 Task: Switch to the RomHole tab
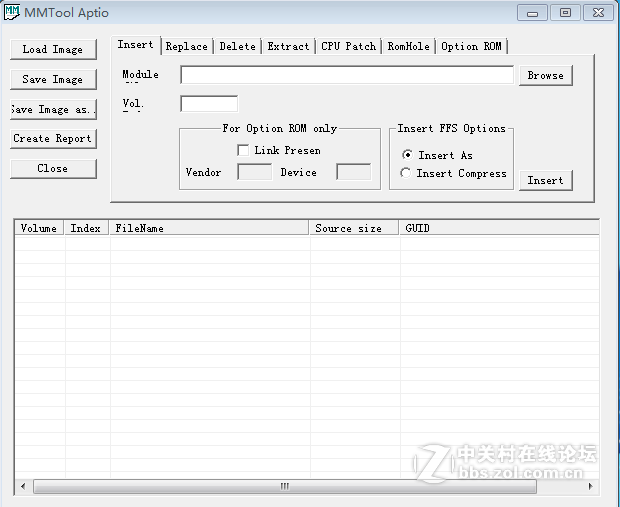[x=408, y=46]
